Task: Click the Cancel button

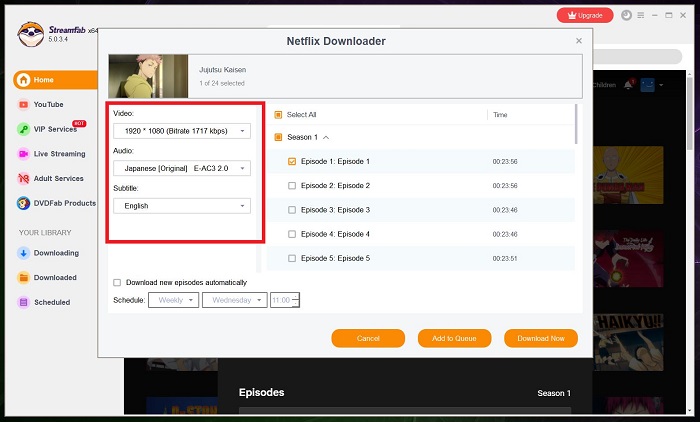Action: [x=368, y=338]
